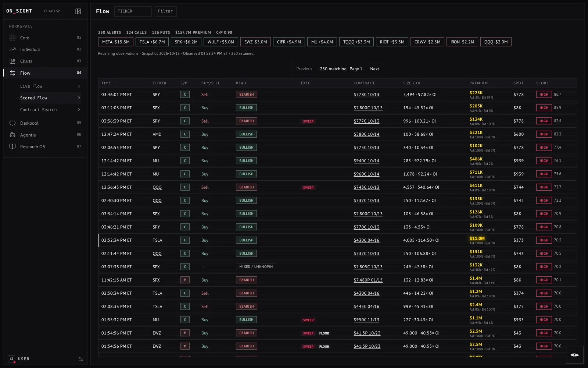Select the META -$15.8M chip

[116, 42]
